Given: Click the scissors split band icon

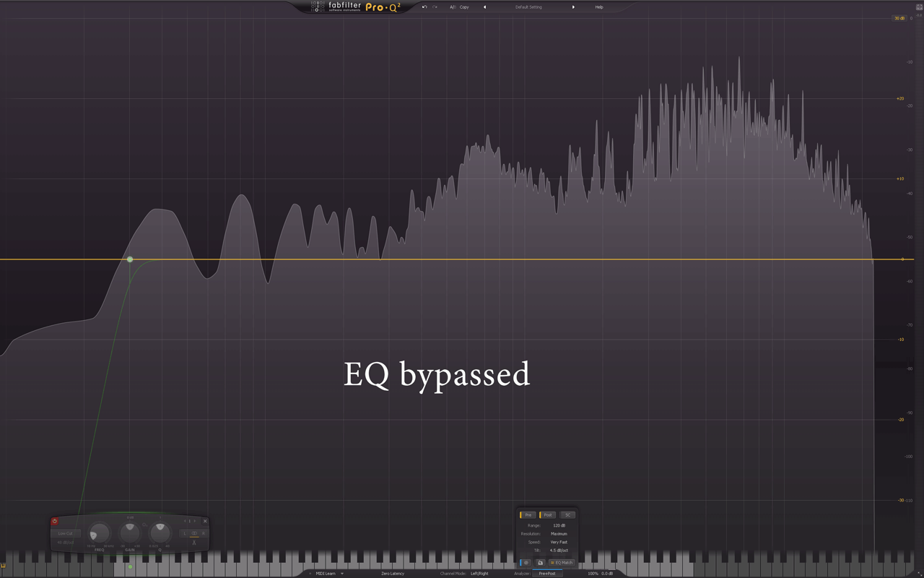Looking at the screenshot, I should (194, 543).
